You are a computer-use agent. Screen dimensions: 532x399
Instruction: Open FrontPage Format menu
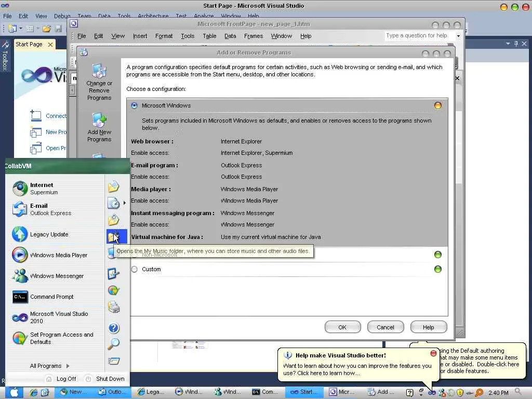[164, 36]
